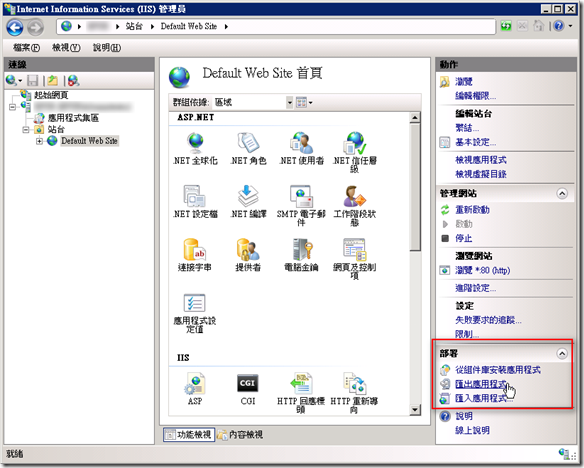Screen dimensions: 584x468
Task: Click the feature list scrollbar down arrow
Action: 415,410
